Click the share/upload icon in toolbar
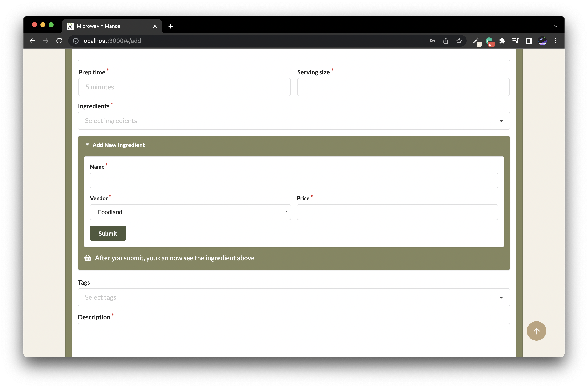 (x=446, y=41)
